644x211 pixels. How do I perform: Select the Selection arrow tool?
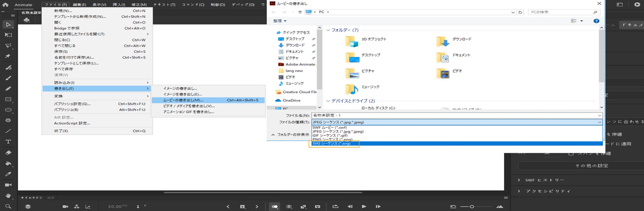click(8, 24)
